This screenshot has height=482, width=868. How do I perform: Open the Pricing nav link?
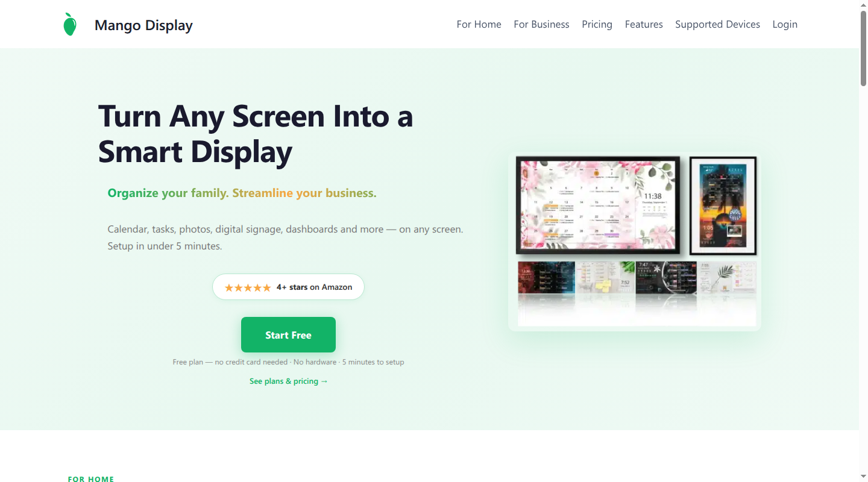pyautogui.click(x=597, y=25)
